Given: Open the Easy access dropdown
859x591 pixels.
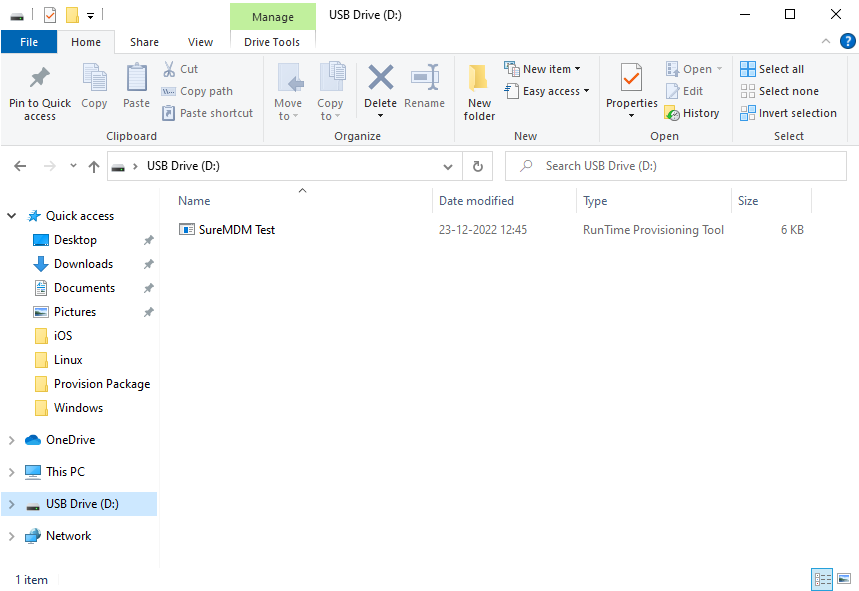Looking at the screenshot, I should (547, 91).
